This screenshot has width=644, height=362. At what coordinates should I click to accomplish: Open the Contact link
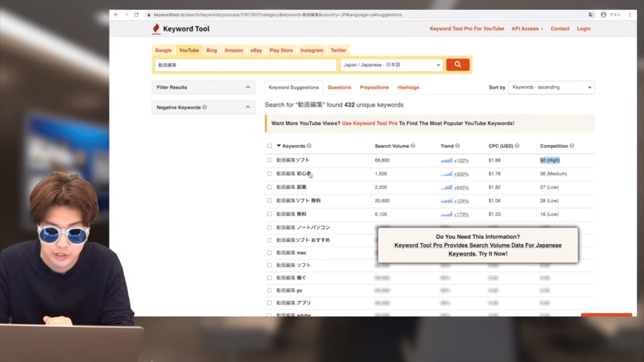pyautogui.click(x=560, y=29)
